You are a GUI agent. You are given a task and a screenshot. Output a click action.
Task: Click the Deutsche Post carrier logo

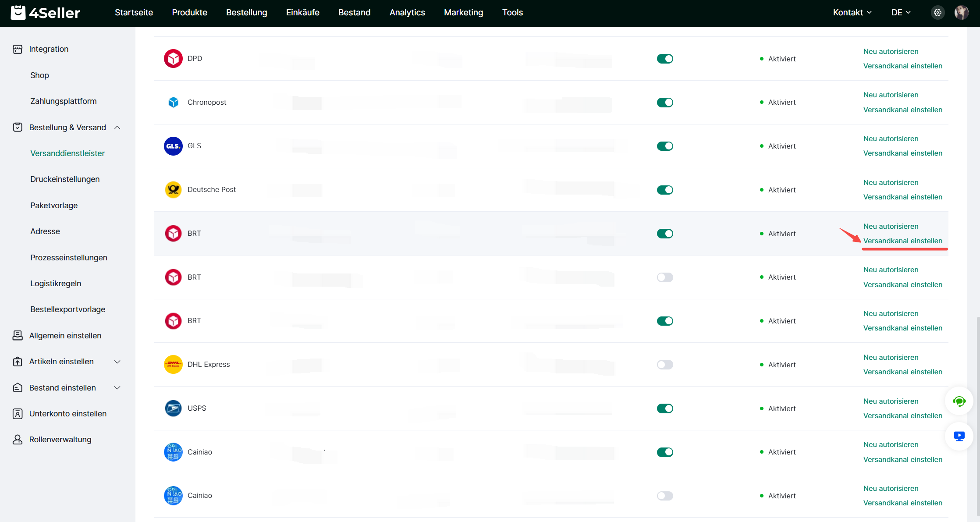[173, 190]
